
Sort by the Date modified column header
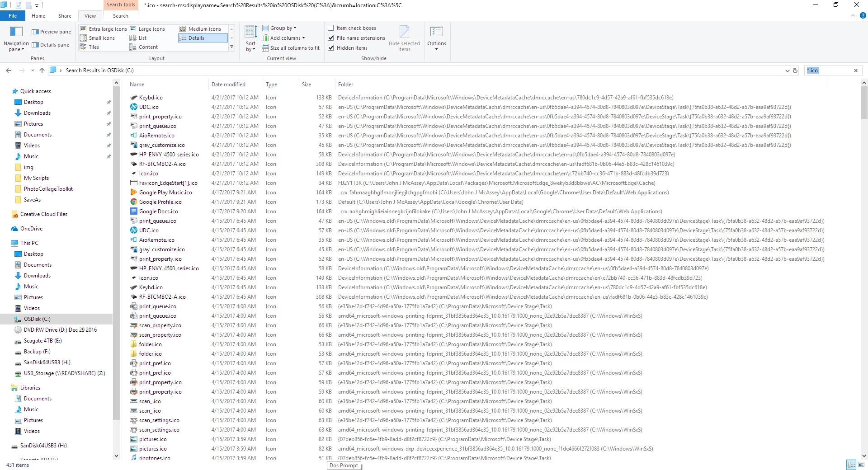(x=235, y=85)
